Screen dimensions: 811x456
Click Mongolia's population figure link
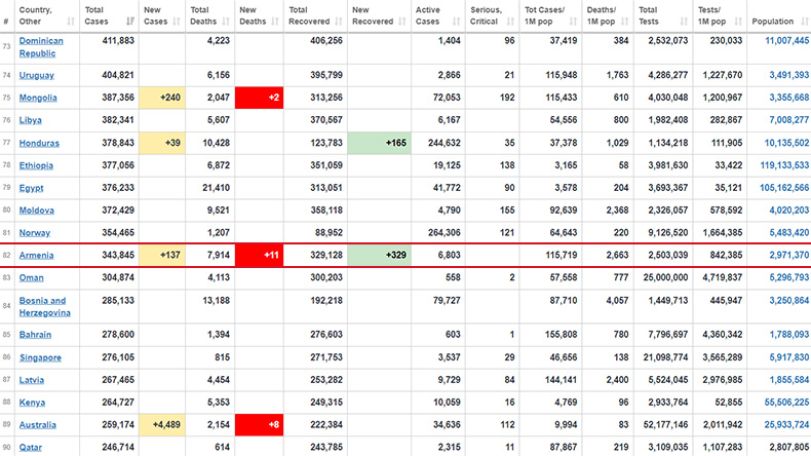tap(789, 98)
